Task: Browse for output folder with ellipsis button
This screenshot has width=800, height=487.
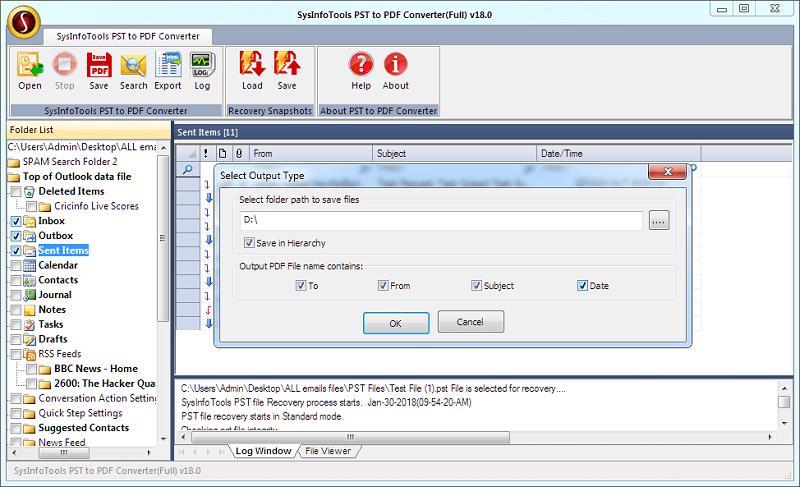Action: click(659, 221)
